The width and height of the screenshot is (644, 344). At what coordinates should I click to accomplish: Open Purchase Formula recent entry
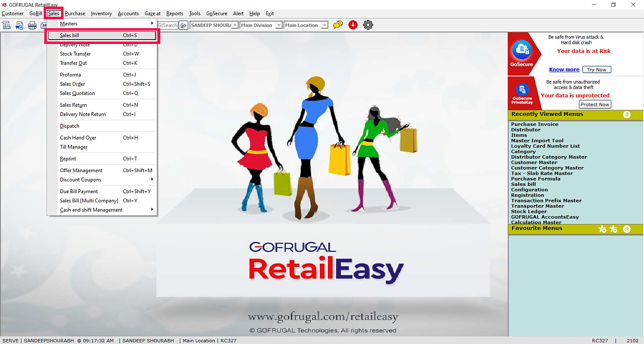coord(536,179)
